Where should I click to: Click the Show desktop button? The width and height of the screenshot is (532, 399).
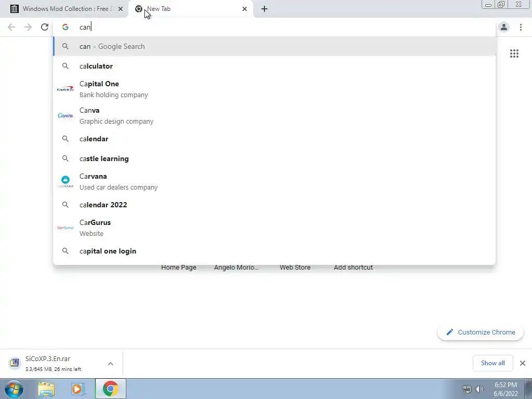528,389
